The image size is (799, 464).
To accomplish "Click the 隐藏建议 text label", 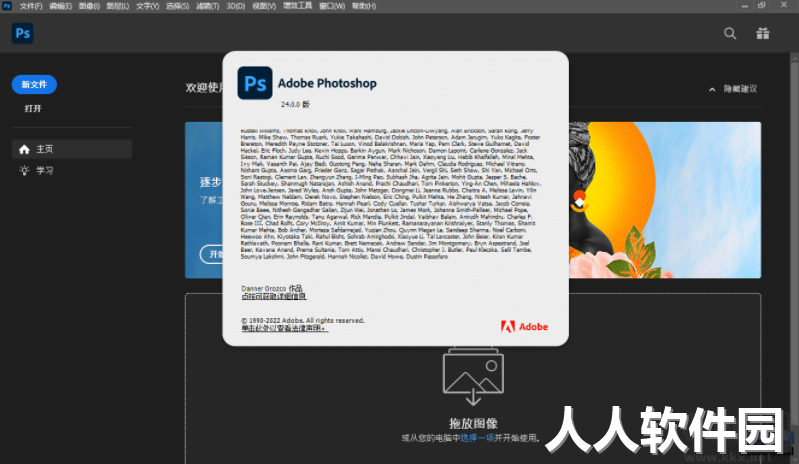I will pyautogui.click(x=740, y=89).
